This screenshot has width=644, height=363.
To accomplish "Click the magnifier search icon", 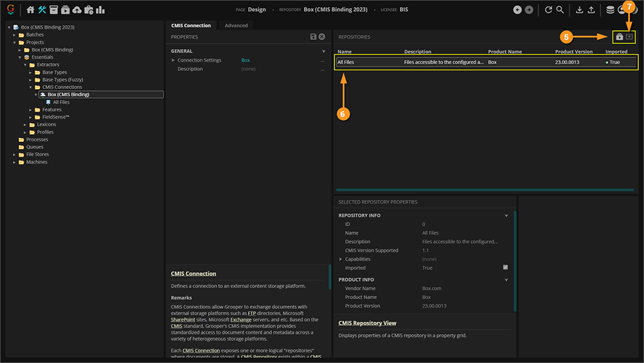I will click(560, 10).
